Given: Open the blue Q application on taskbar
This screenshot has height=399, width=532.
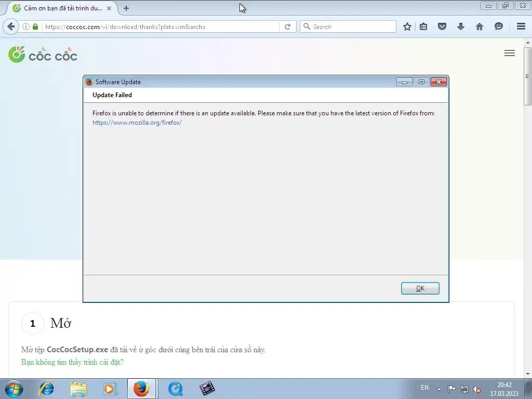Looking at the screenshot, I should (x=176, y=389).
